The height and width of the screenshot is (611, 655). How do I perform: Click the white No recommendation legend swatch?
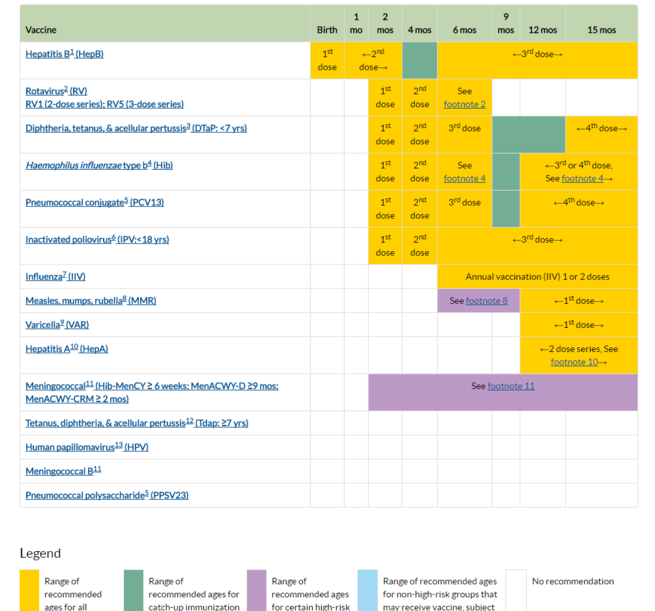(516, 590)
